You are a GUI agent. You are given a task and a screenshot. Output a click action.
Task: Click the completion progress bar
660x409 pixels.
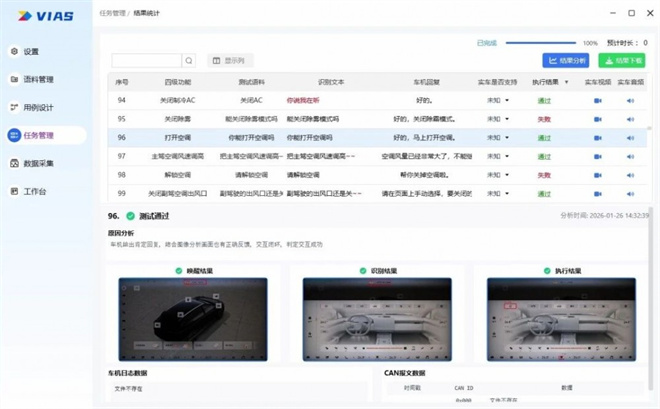[543, 43]
